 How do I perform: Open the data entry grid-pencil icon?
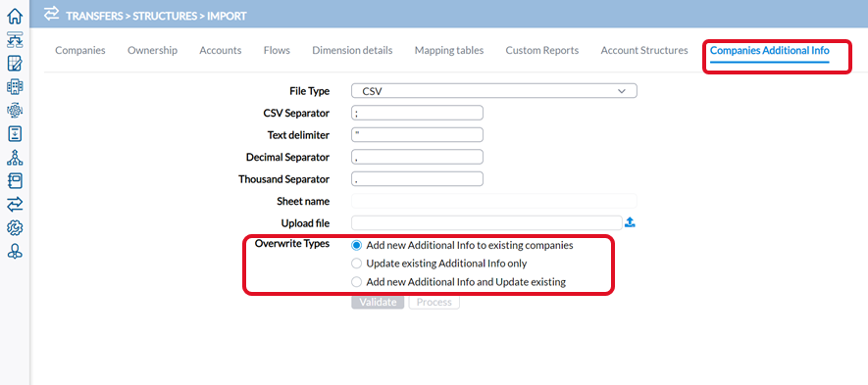pos(15,64)
